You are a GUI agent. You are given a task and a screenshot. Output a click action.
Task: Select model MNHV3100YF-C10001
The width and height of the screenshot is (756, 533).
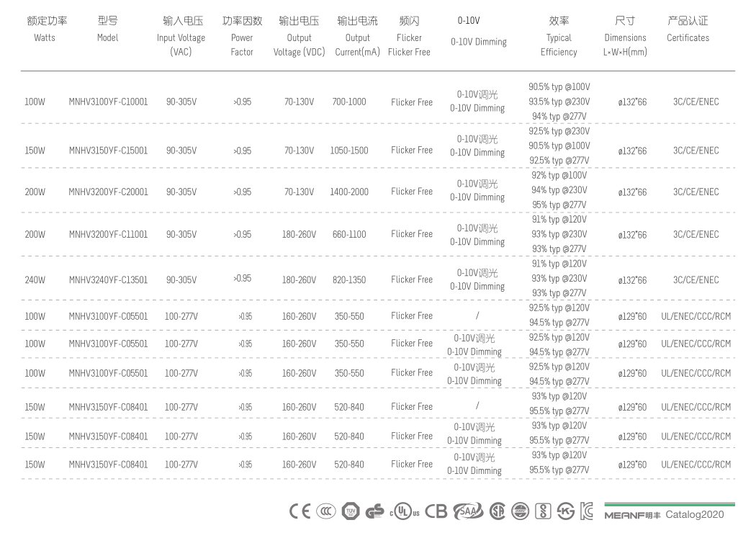point(108,102)
